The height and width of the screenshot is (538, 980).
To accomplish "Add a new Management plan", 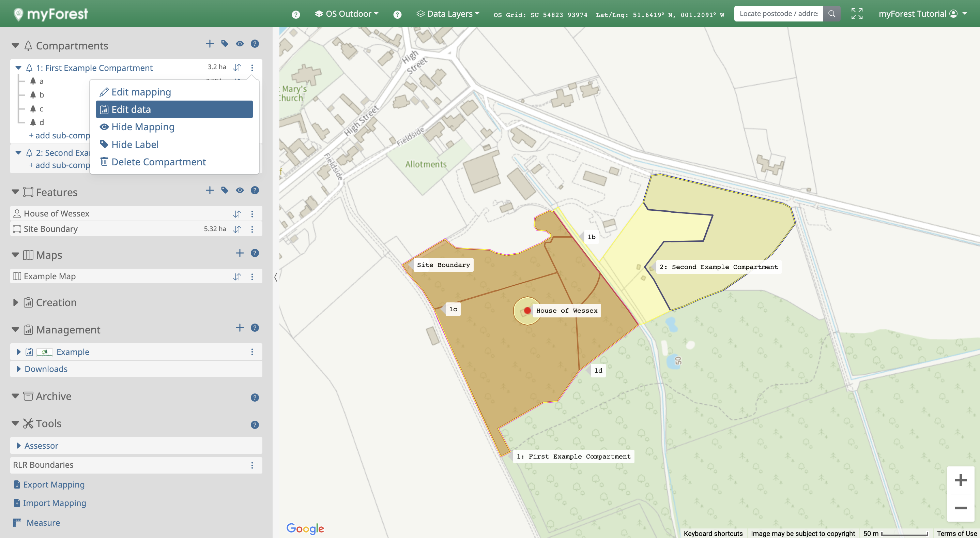I will [239, 328].
